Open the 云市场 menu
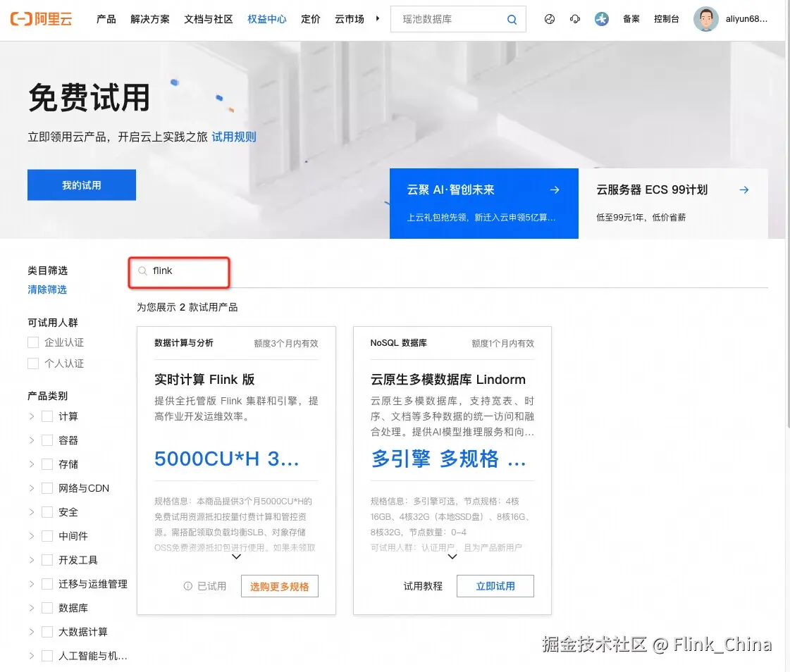Viewport: 790px width, 672px height. click(350, 19)
